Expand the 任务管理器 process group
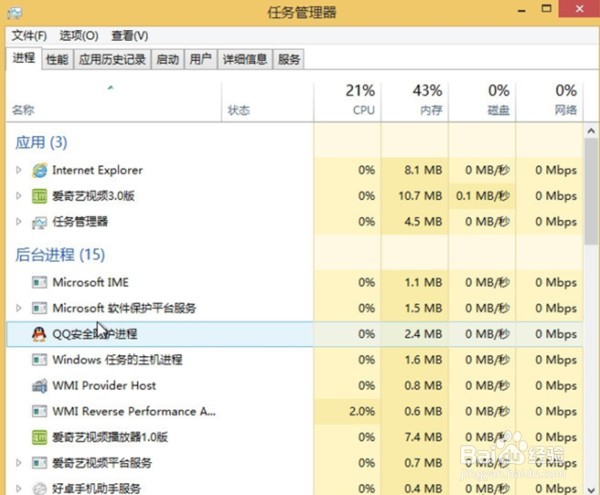Image resolution: width=600 pixels, height=495 pixels. coord(18,221)
